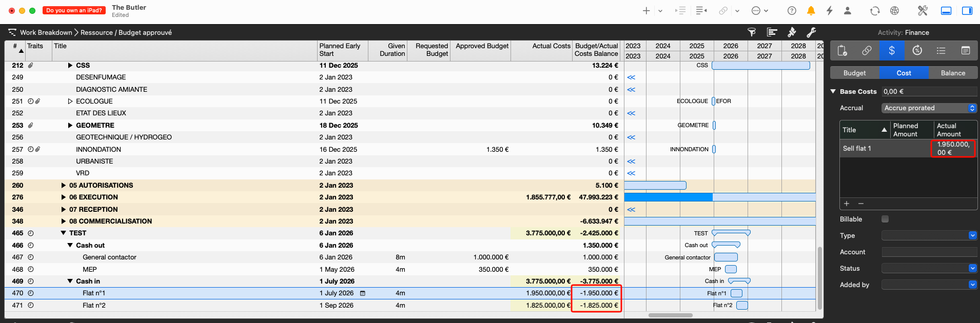Open the wrench settings icon
The height and width of the screenshot is (323, 980).
pos(811,32)
